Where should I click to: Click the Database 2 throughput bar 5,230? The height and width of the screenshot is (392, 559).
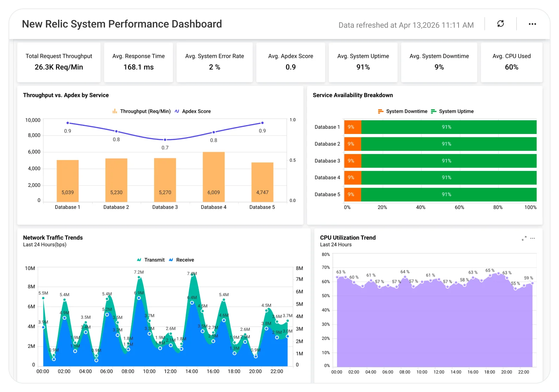coord(116,180)
